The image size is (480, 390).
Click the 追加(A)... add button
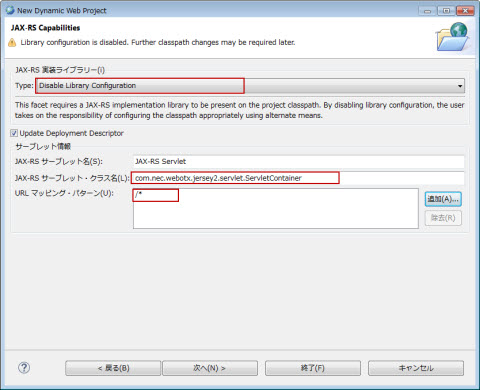pyautogui.click(x=443, y=199)
